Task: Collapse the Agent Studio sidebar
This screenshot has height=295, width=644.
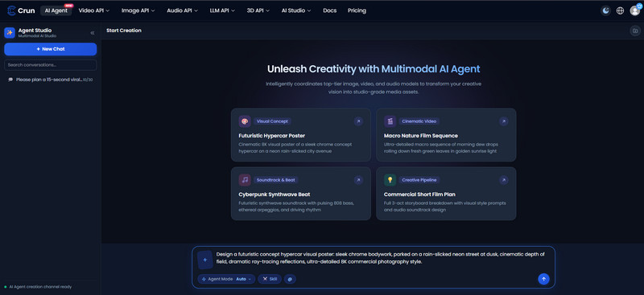Action: click(93, 33)
